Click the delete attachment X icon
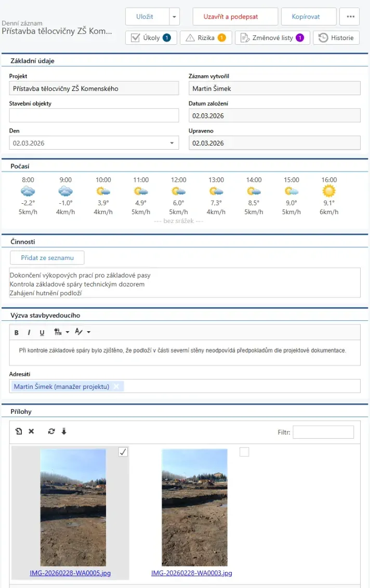Image resolution: width=370 pixels, height=588 pixels. 31,432
